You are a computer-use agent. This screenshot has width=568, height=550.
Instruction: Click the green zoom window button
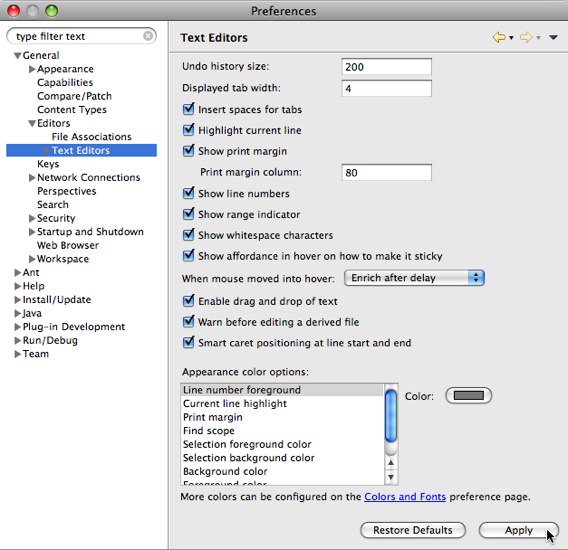coord(51,11)
